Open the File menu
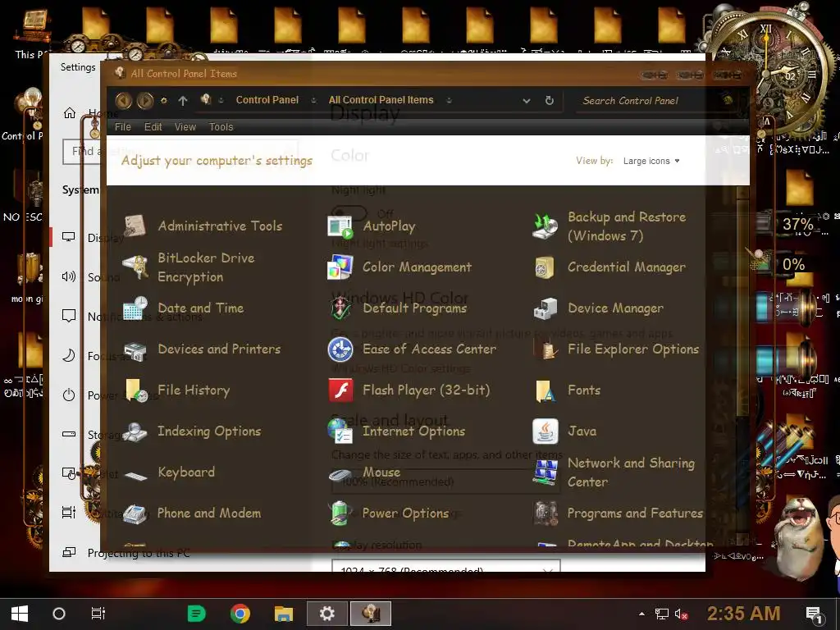 point(123,127)
